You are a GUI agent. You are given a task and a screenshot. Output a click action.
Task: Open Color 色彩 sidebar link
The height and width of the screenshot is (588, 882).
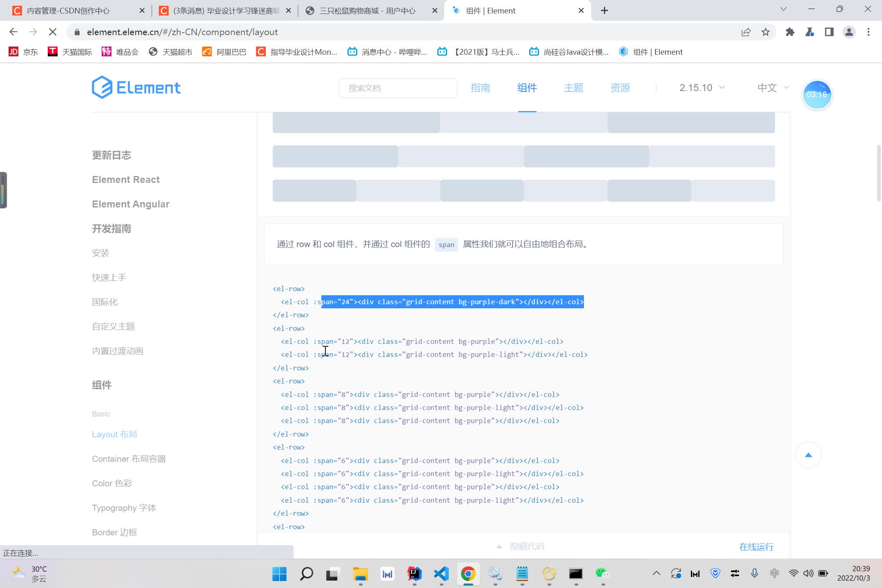(x=112, y=483)
